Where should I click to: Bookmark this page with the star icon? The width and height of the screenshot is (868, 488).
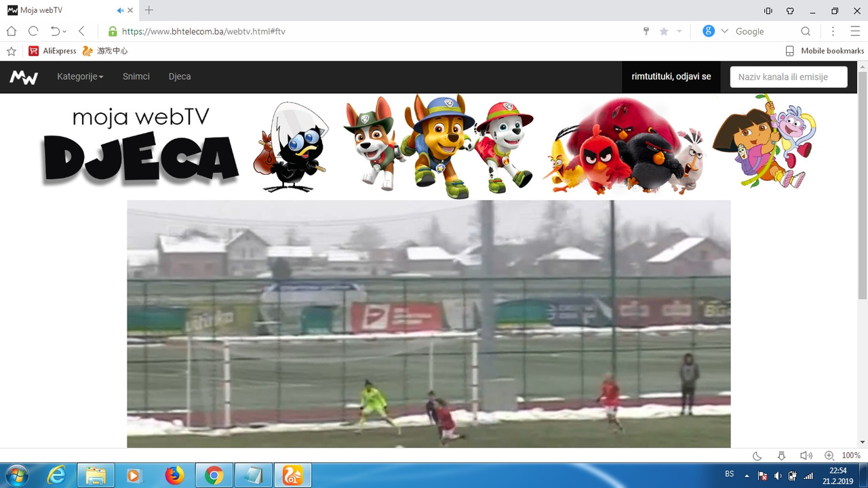coord(664,31)
